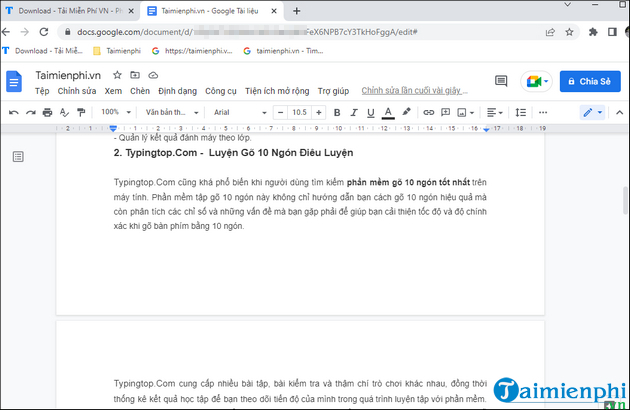Decrease font size with minus button

pyautogui.click(x=280, y=113)
